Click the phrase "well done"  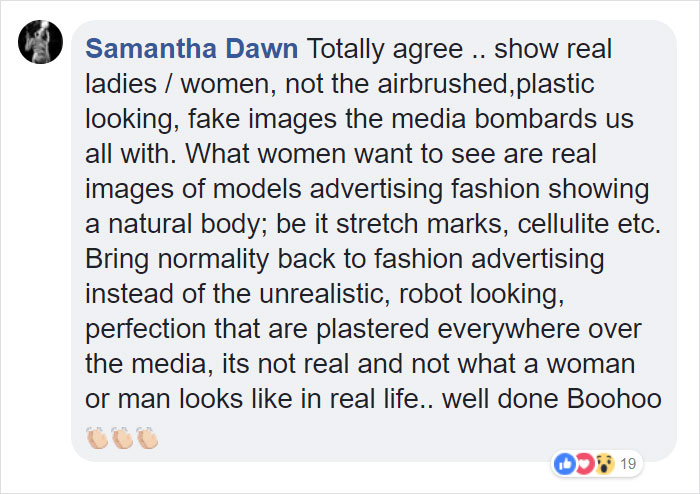(495, 398)
